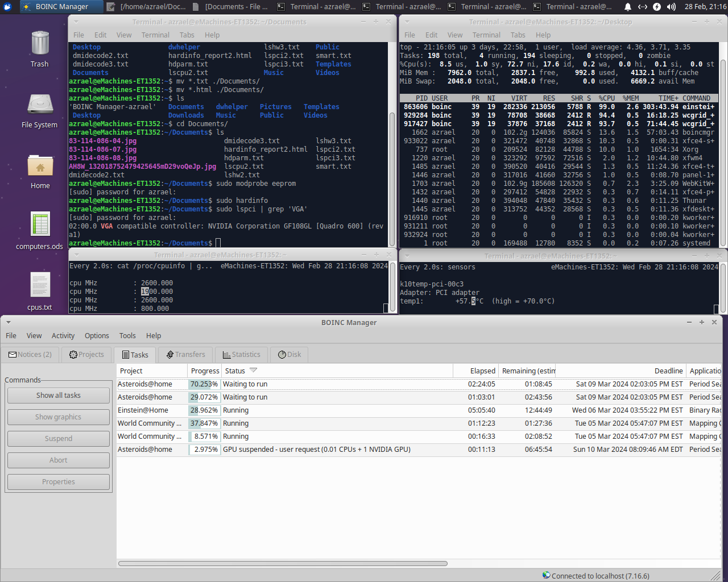Image resolution: width=728 pixels, height=582 pixels.
Task: Select Asteroids@home task with elapsed 01:03:01
Action: (x=419, y=397)
